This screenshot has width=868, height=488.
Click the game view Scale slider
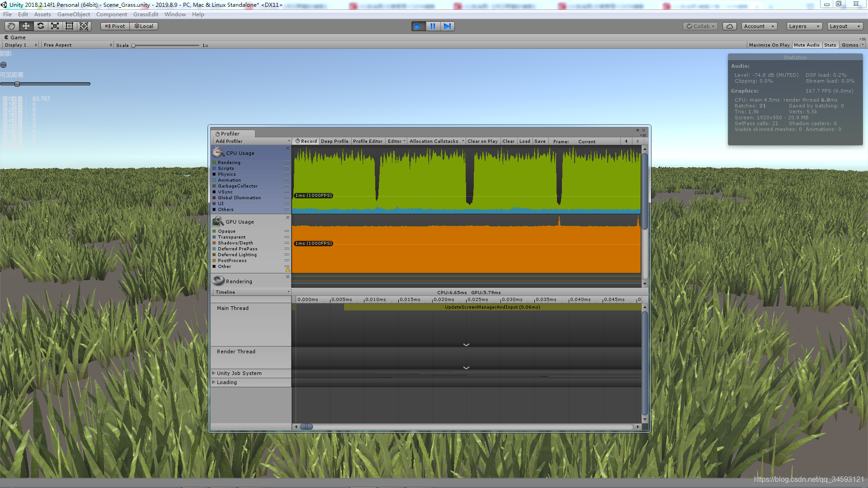pos(165,46)
